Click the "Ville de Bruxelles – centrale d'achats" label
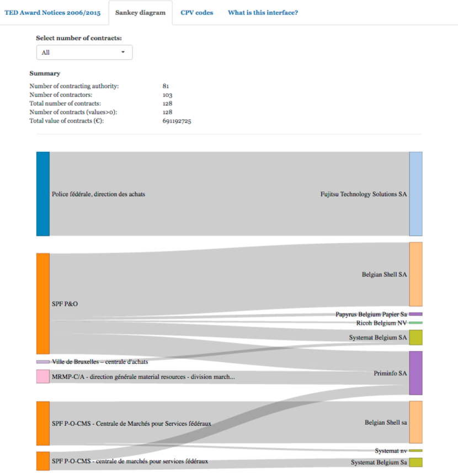458x476 pixels. click(x=100, y=362)
